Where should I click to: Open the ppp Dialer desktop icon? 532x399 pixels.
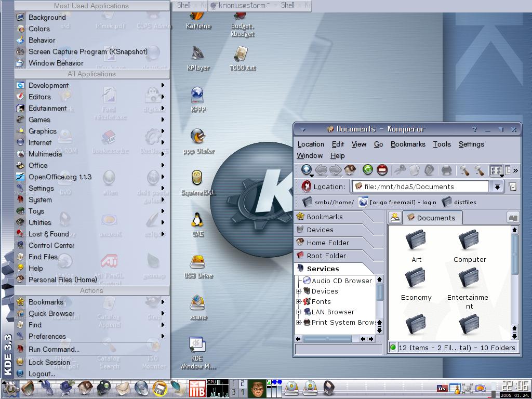pos(198,141)
